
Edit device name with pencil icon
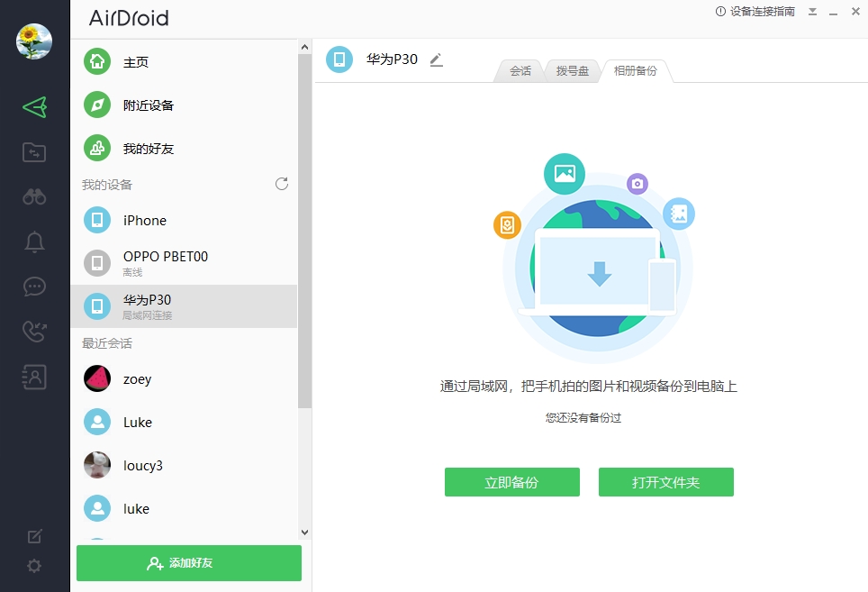click(436, 59)
